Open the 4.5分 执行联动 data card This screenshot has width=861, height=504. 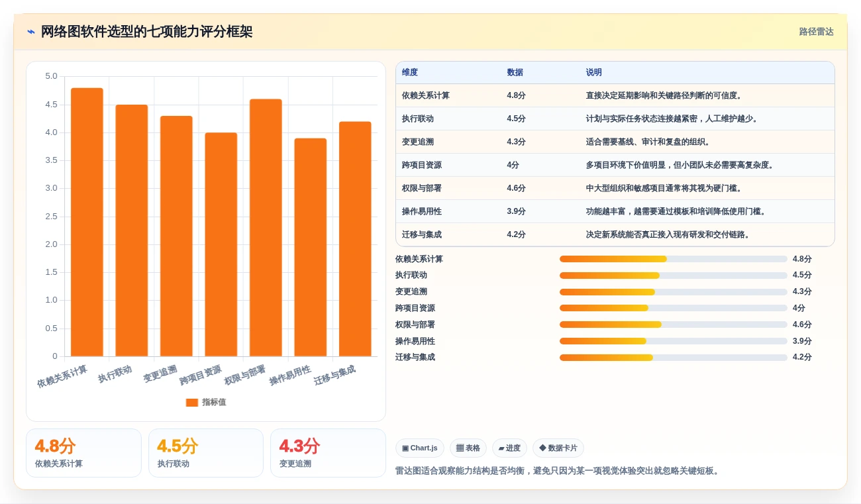click(206, 453)
